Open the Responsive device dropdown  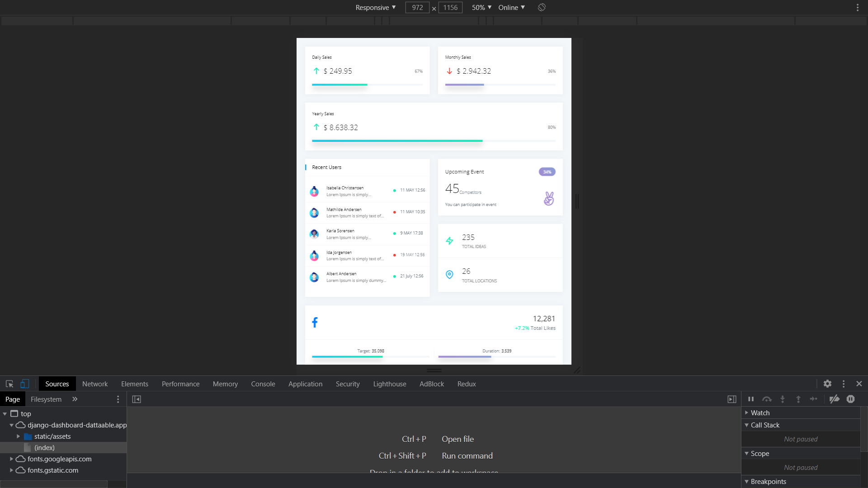(375, 7)
